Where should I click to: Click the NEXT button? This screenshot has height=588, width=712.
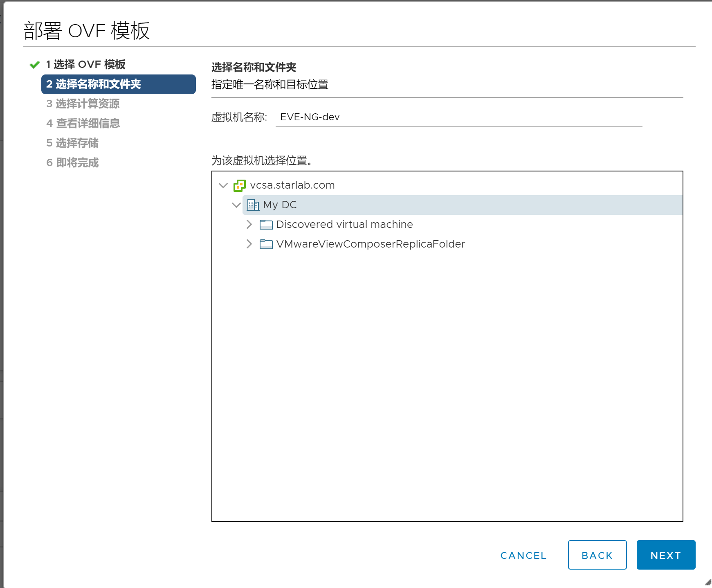(666, 555)
